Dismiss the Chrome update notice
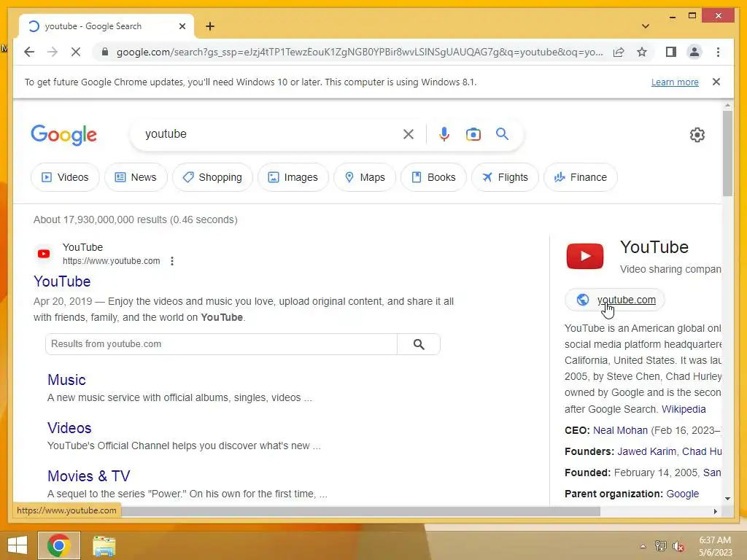 coord(716,82)
